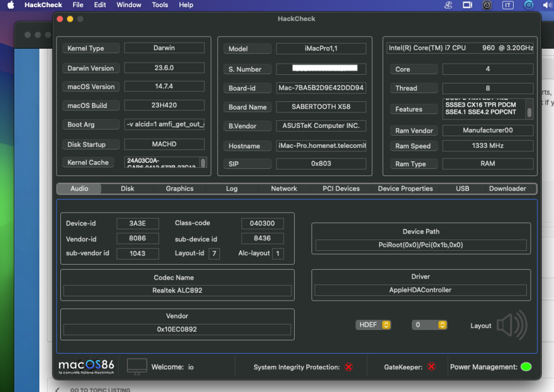
Task: Open the Apple menu
Action: tap(11, 5)
